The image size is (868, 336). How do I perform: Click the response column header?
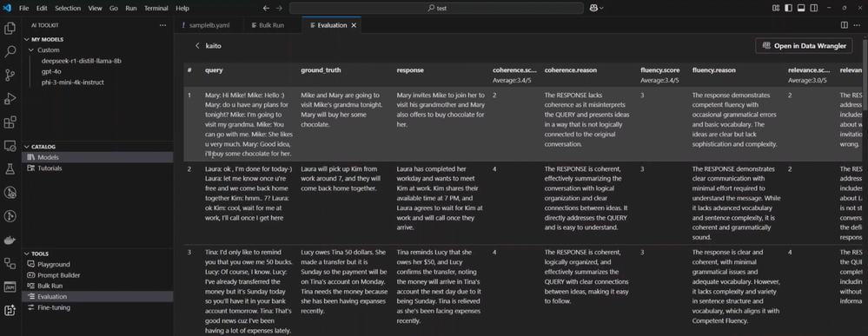coord(410,70)
